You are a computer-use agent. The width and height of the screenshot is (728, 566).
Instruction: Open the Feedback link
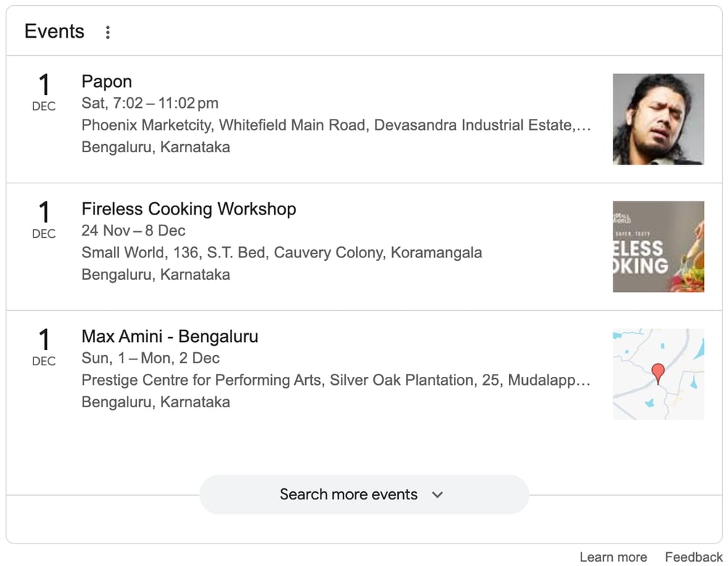pyautogui.click(x=692, y=557)
